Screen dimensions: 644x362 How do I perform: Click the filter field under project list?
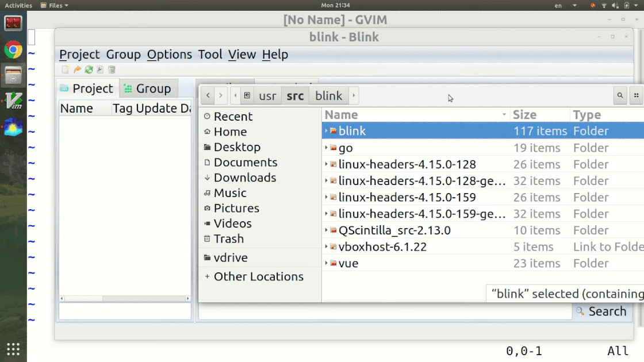point(125,311)
